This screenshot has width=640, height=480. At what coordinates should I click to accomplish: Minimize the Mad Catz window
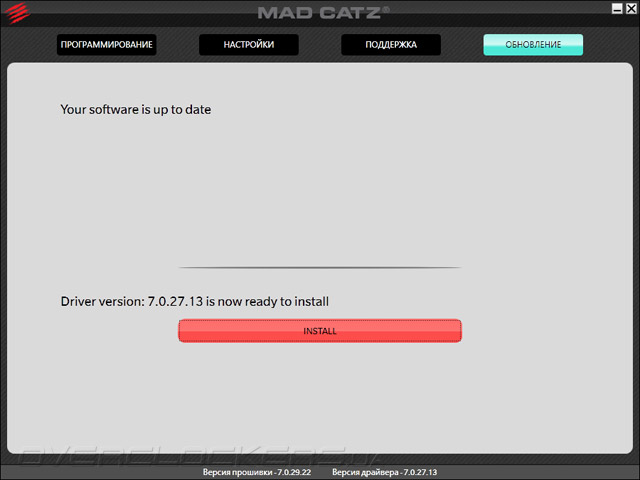[617, 9]
